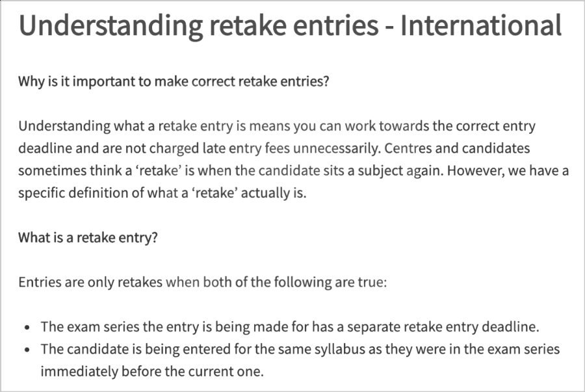This screenshot has height=392, width=585.
Task: Click the first bullet point marker
Action: [27, 328]
